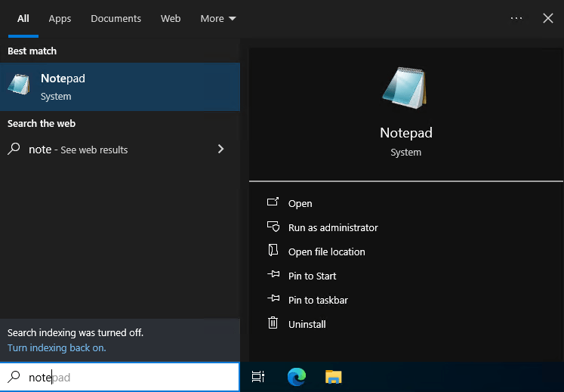Expand the More filter dropdown
Image resolution: width=564 pixels, height=392 pixels.
coord(218,18)
